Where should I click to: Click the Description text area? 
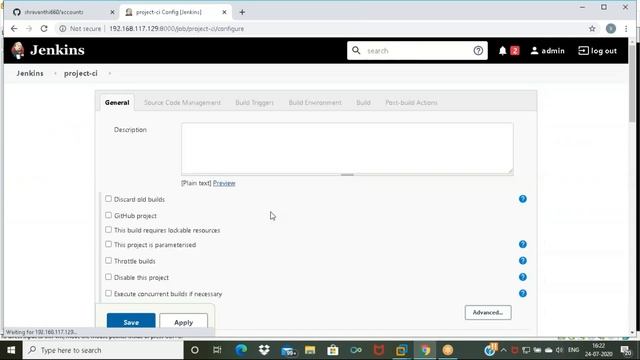(347, 149)
